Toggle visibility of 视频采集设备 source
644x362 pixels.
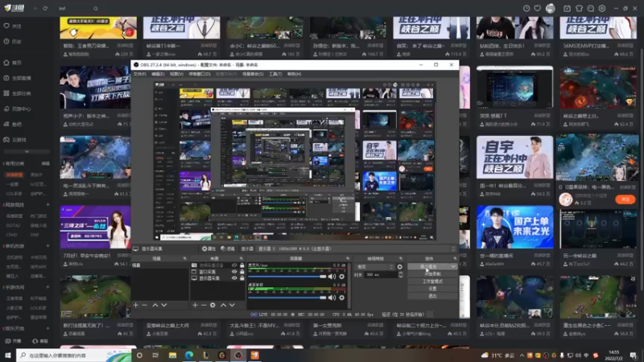(234, 265)
